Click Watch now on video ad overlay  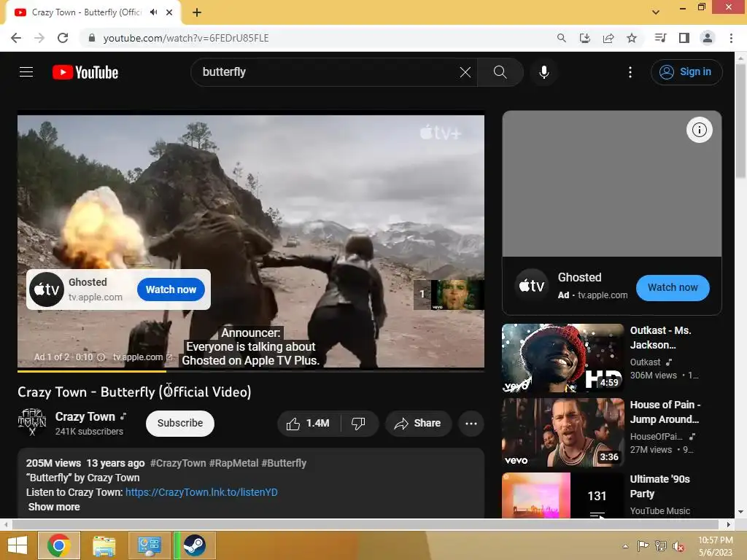point(171,289)
